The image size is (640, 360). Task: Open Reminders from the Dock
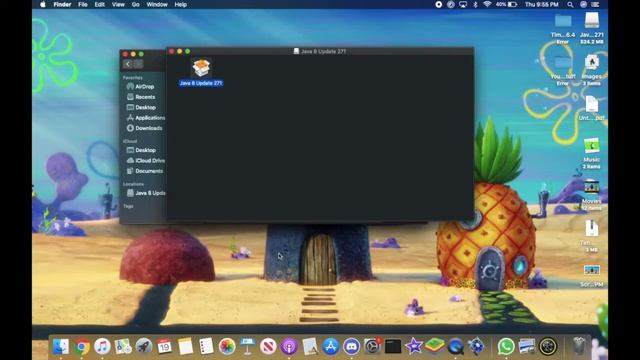click(x=206, y=347)
